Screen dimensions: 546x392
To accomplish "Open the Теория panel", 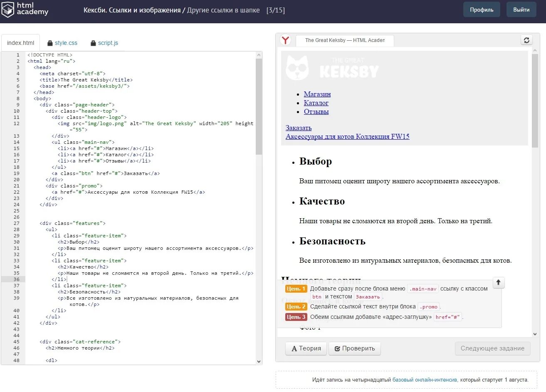I will coord(306,348).
